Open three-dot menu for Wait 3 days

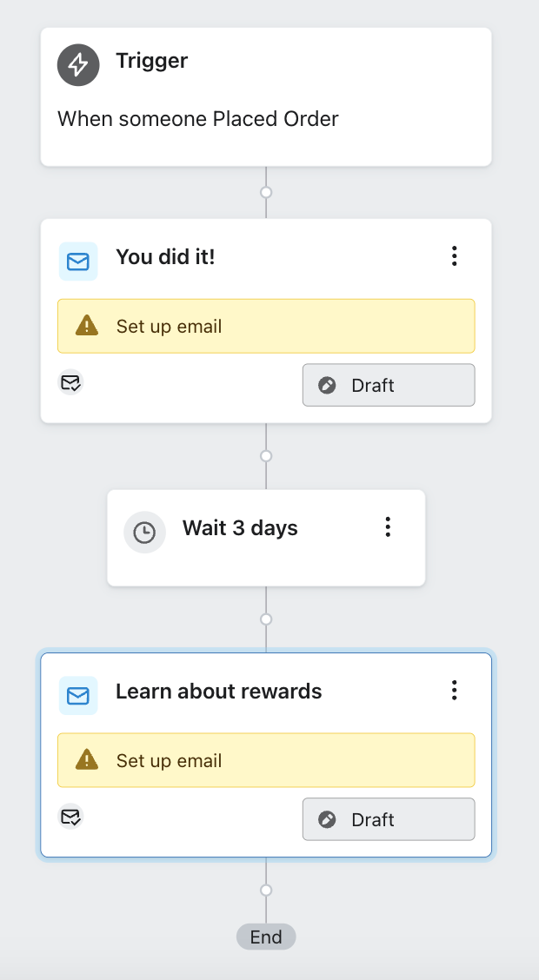pyautogui.click(x=388, y=526)
